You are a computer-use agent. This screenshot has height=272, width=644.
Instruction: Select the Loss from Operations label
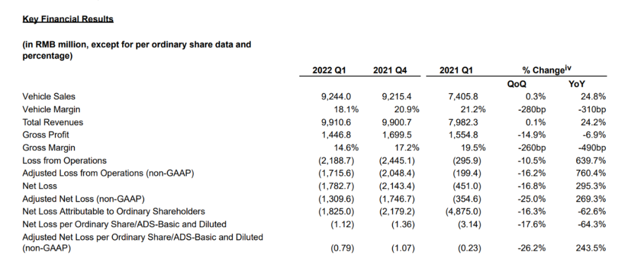click(x=64, y=160)
